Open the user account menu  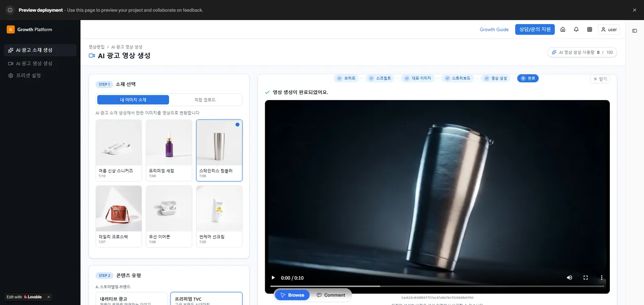(x=609, y=29)
